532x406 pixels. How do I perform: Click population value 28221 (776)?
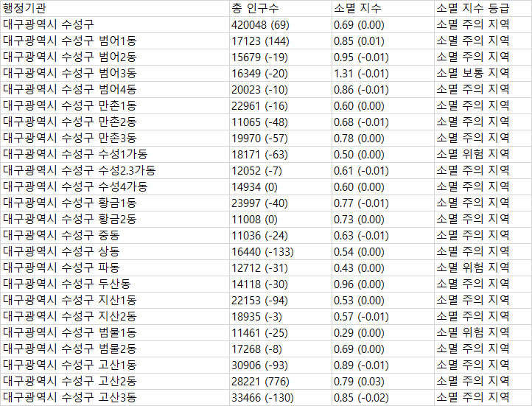(x=260, y=382)
